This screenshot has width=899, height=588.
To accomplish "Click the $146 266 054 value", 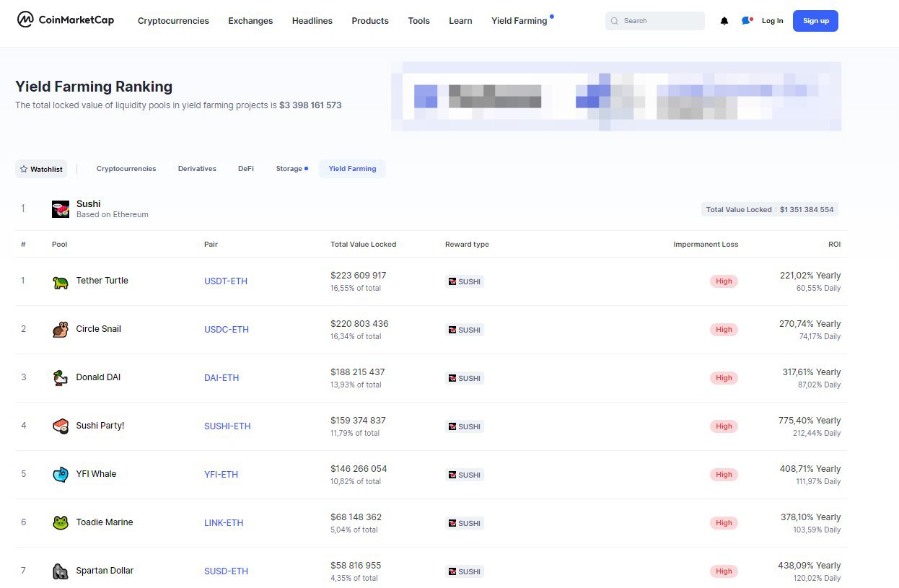I will 359,469.
